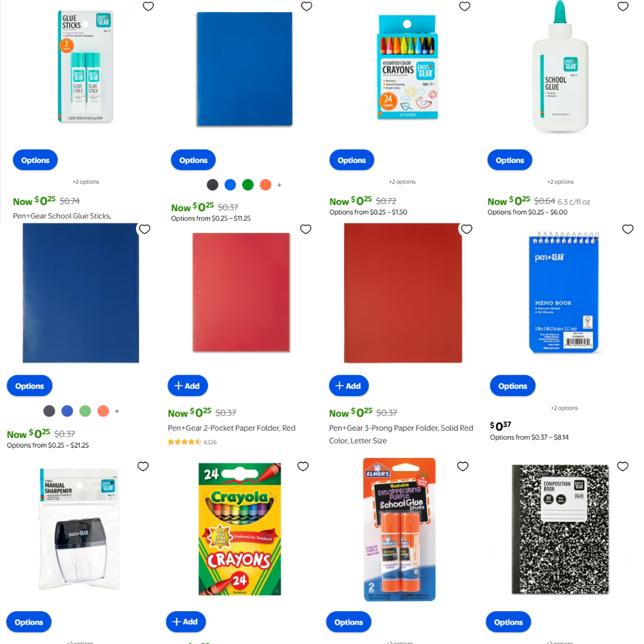The height and width of the screenshot is (644, 644).
Task: Save the School Glue bottle to favorites
Action: (x=623, y=6)
